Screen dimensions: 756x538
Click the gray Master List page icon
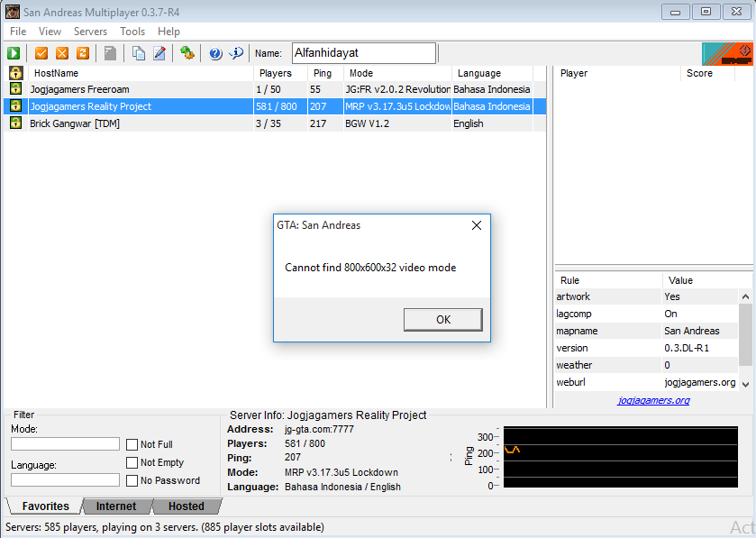coord(111,53)
